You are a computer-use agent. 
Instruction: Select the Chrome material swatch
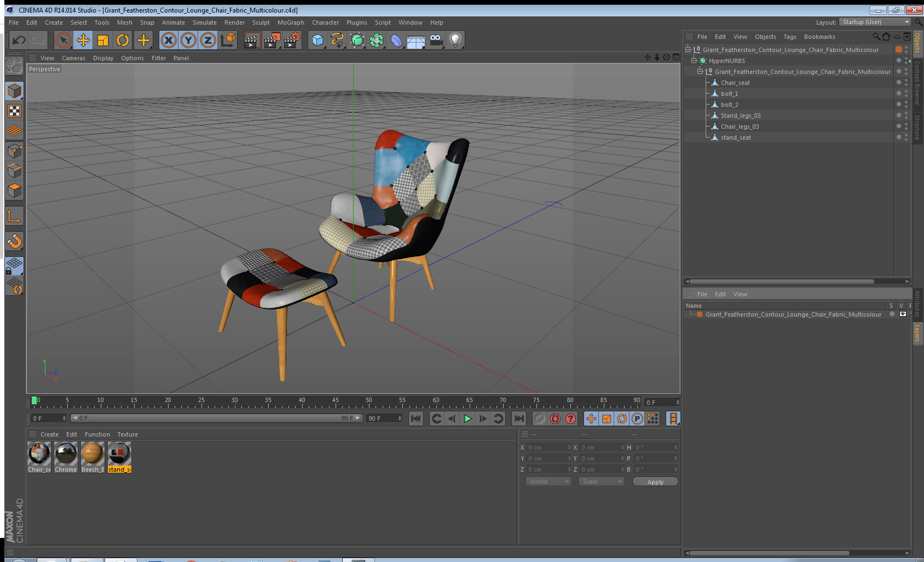[x=66, y=457]
